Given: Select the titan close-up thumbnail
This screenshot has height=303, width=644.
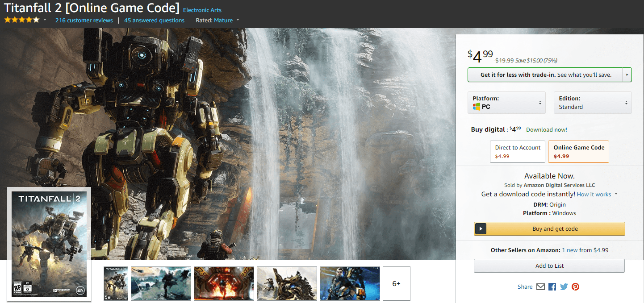Looking at the screenshot, I should click(x=287, y=283).
